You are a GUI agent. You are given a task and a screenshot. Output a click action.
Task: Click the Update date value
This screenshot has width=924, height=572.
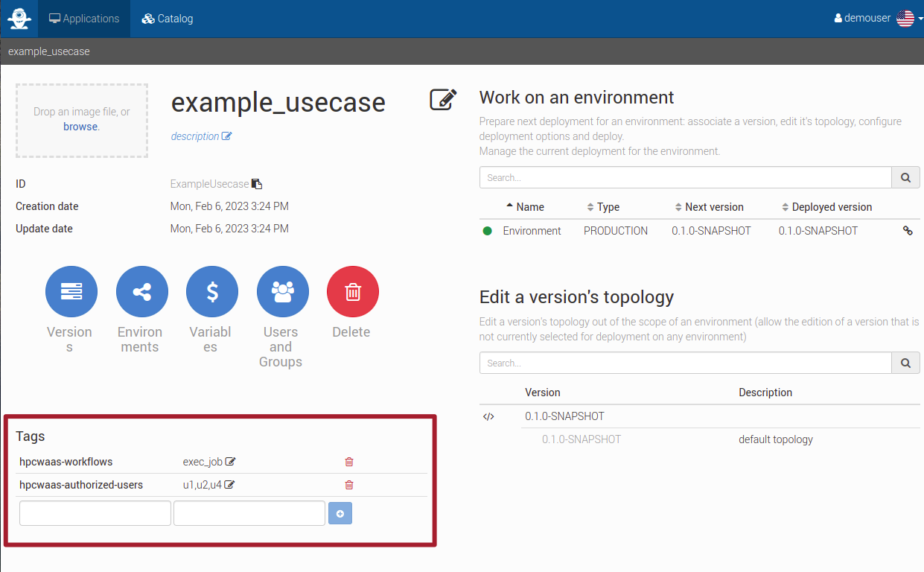[229, 229]
